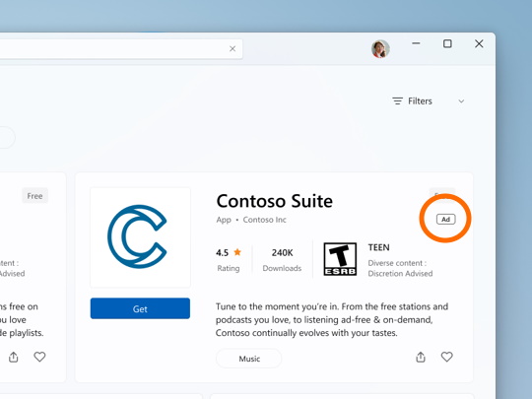Click the ESRB Teen rating icon

point(340,259)
